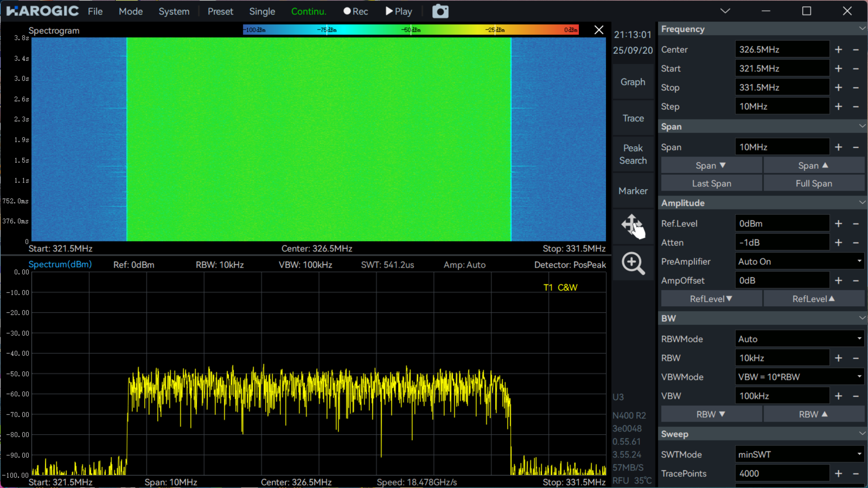Increase Center frequency with plus icon
The image size is (868, 488).
(838, 50)
